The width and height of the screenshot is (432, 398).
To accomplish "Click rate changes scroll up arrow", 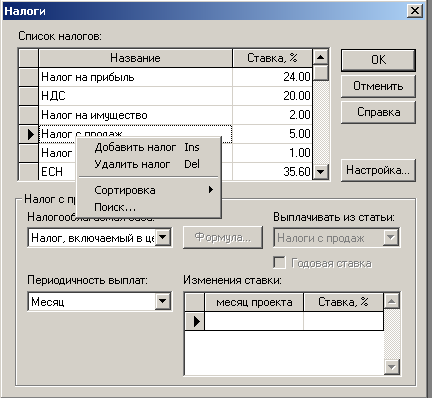I will click(x=392, y=301).
